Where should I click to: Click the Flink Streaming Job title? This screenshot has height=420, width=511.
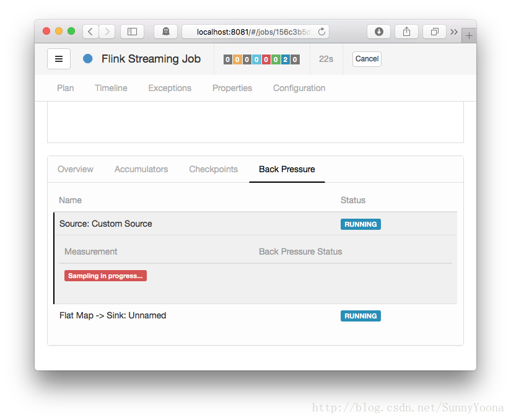pyautogui.click(x=151, y=59)
